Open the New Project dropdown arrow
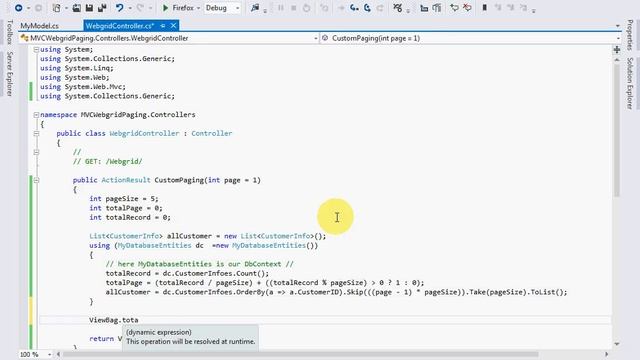The width and height of the screenshot is (640, 360). (66, 8)
